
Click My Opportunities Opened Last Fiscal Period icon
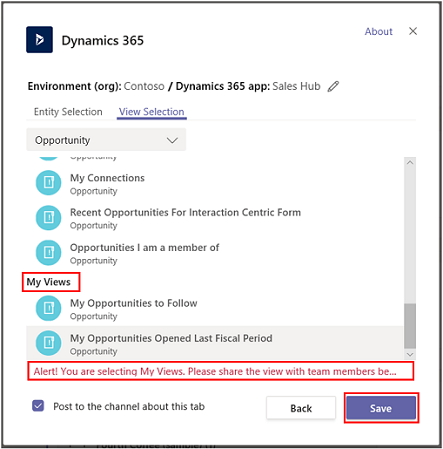pyautogui.click(x=49, y=343)
